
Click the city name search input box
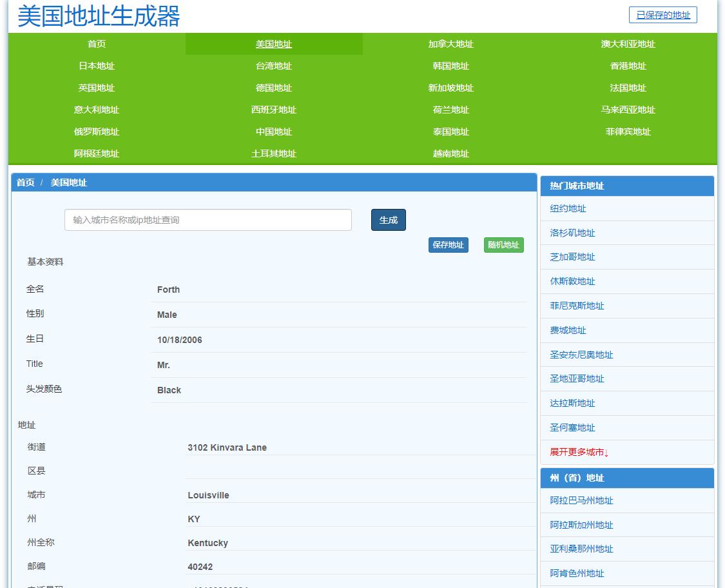pyautogui.click(x=208, y=220)
